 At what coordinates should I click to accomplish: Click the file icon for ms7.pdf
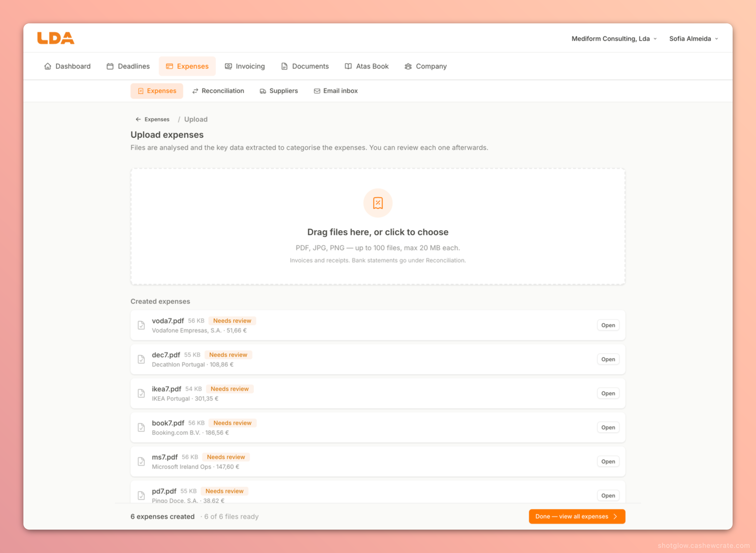click(141, 462)
